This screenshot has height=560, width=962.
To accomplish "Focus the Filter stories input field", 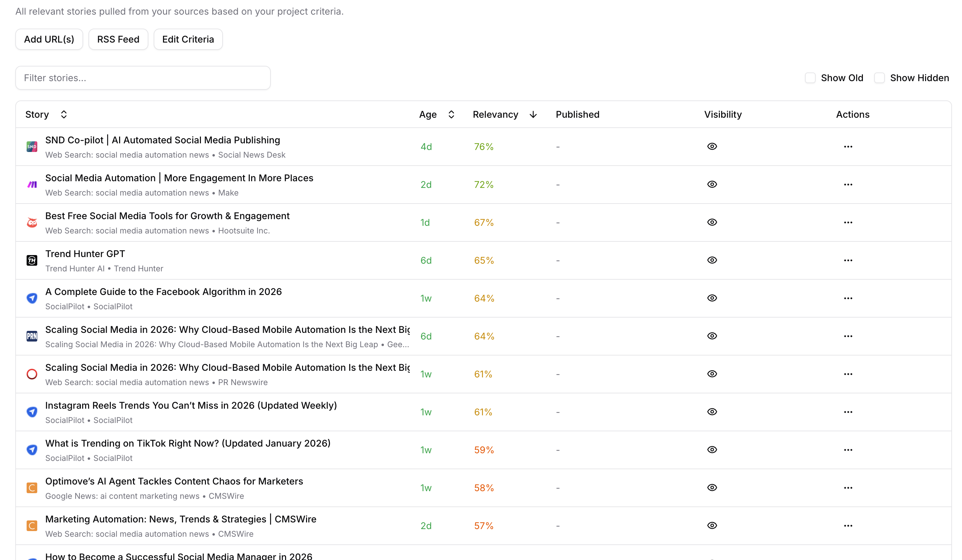I will point(143,78).
